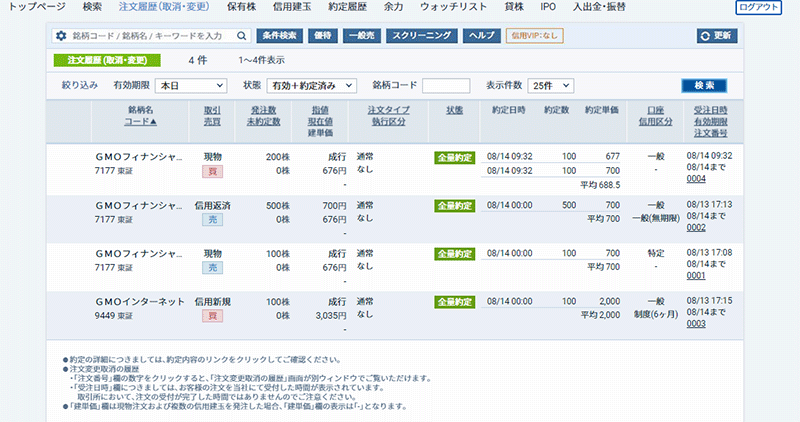Click the 信用VIP:なし badge
The width and height of the screenshot is (800, 422).
tap(535, 36)
